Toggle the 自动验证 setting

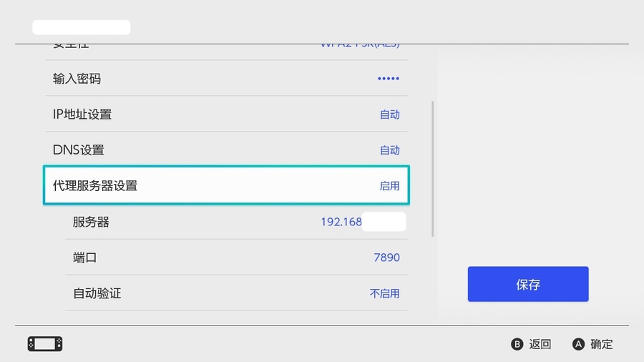[236, 293]
